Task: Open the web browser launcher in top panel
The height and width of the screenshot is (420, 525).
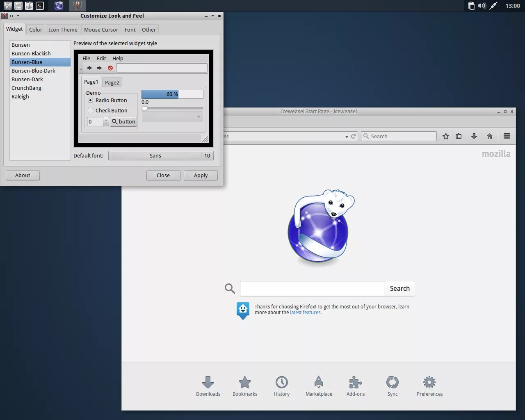Action: (8, 5)
